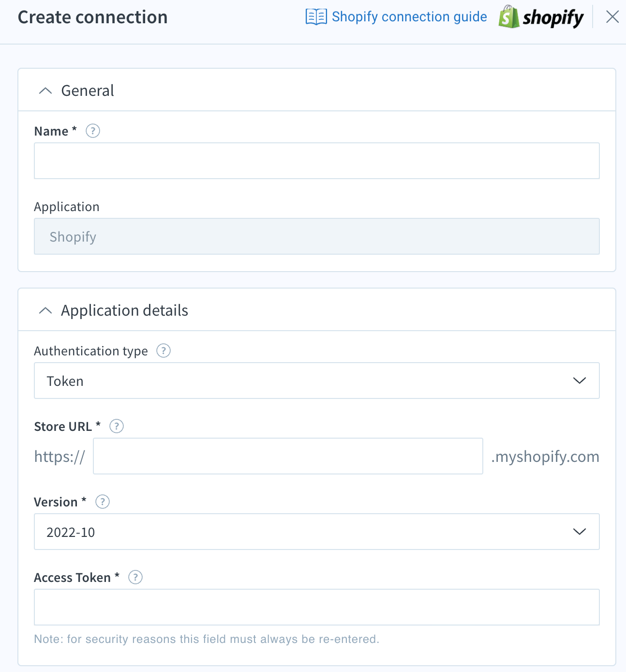Image resolution: width=626 pixels, height=672 pixels.
Task: Open the Shopify connection guide link
Action: (x=409, y=16)
